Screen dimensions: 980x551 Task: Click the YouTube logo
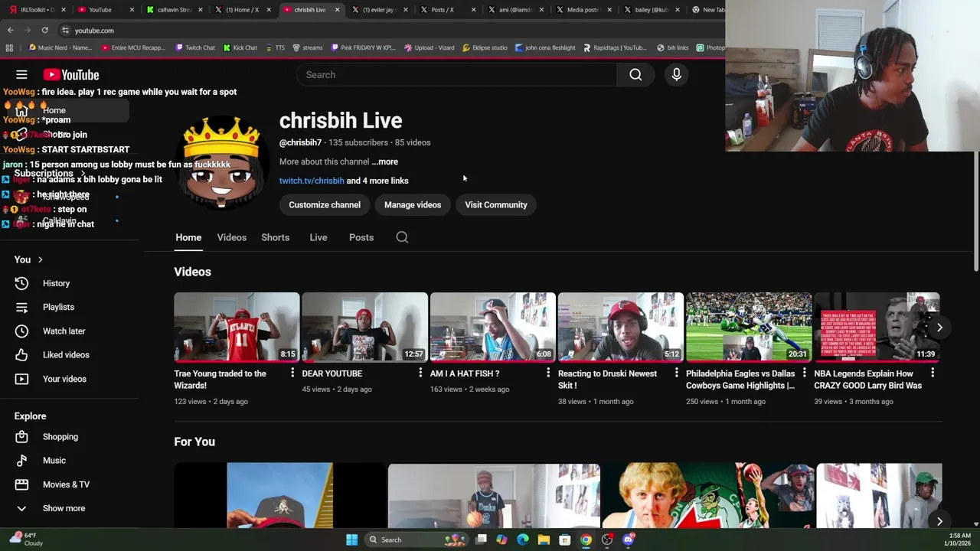71,74
